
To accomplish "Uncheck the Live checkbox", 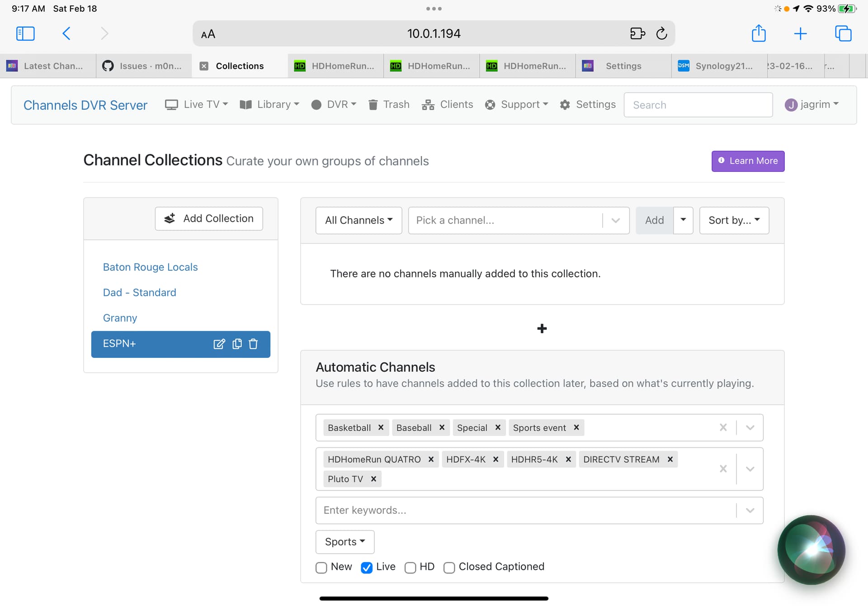I will [367, 568].
